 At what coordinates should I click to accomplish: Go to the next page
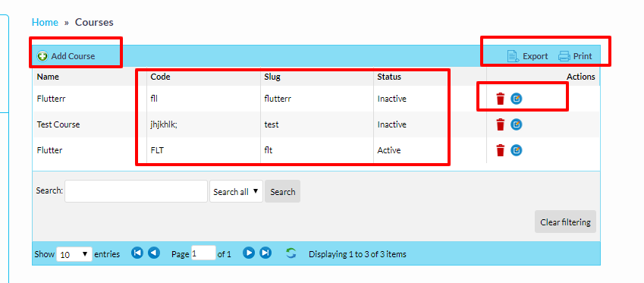[x=249, y=253]
